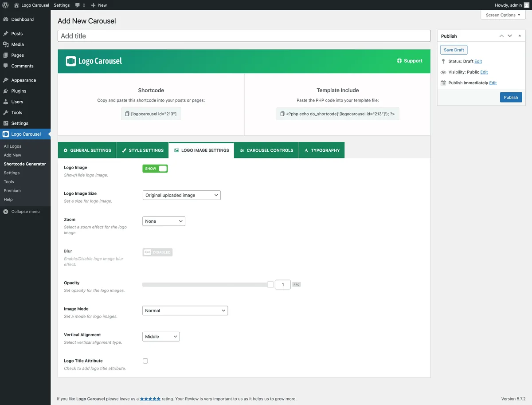Image resolution: width=532 pixels, height=405 pixels.
Task: Select the Logo Image Settings tab
Action: coord(201,150)
